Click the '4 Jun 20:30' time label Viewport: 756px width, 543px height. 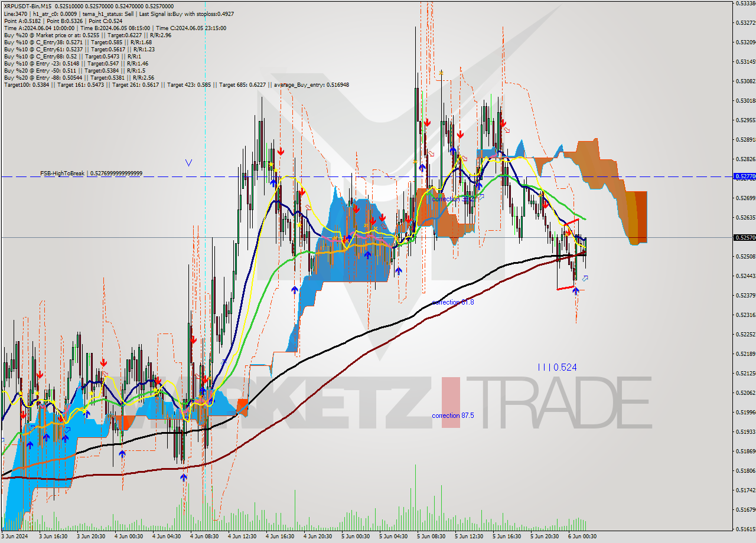point(317,537)
